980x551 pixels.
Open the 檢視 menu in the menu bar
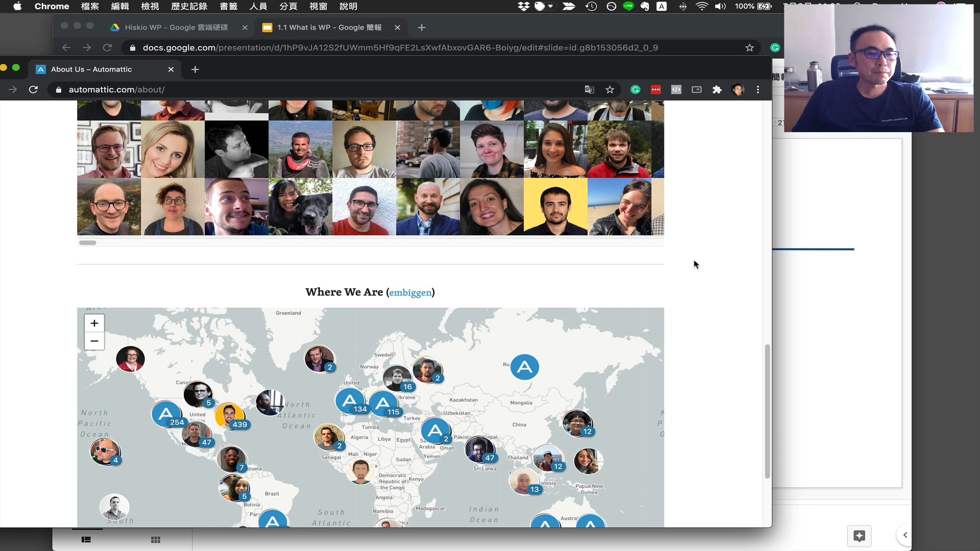tap(150, 7)
